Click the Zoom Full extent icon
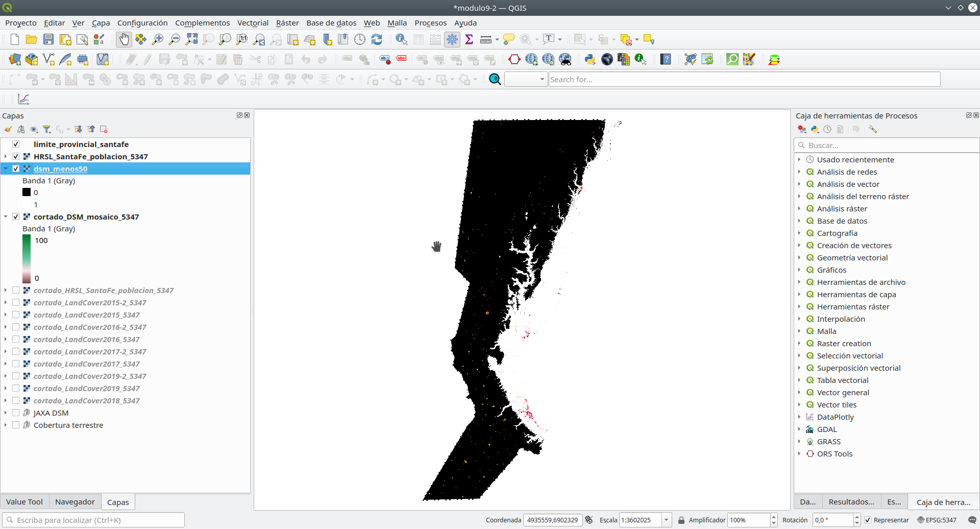 point(191,39)
